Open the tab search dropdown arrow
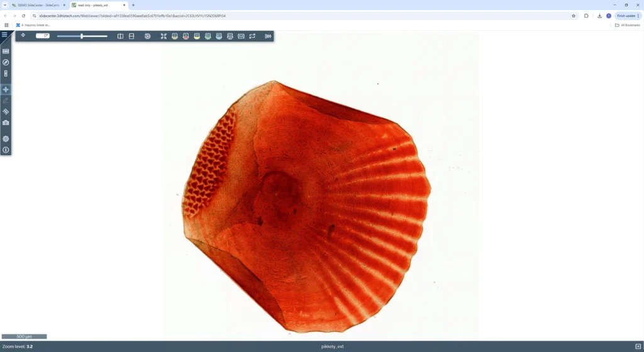644x352 pixels. click(5, 5)
